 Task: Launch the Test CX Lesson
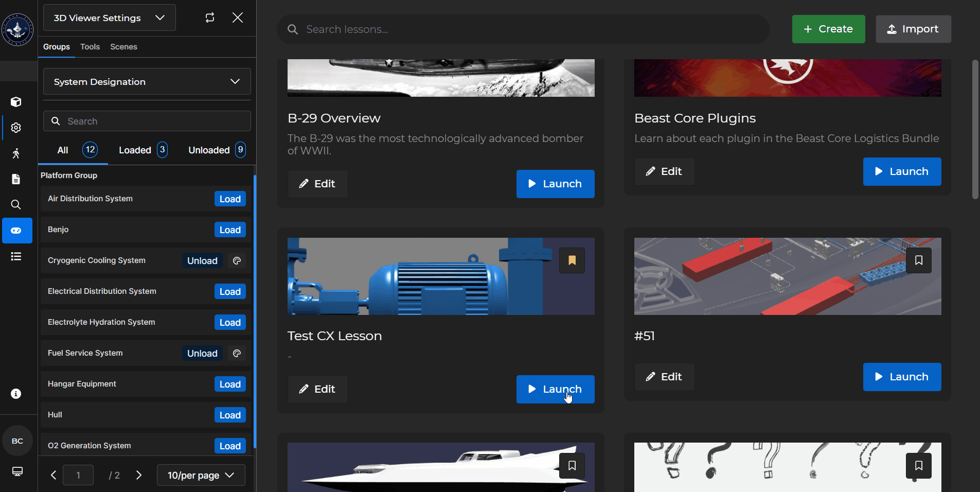click(x=555, y=389)
